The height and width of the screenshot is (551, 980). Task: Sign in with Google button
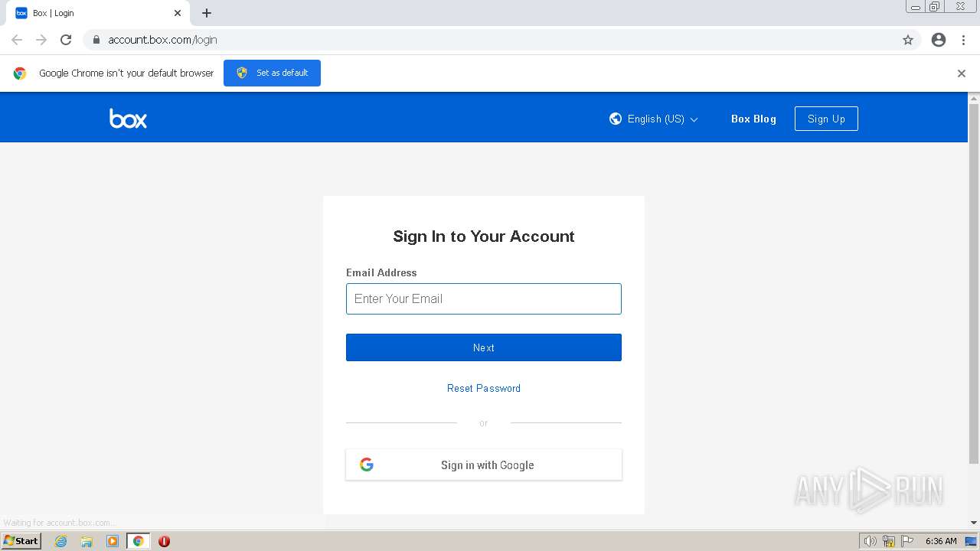point(484,465)
